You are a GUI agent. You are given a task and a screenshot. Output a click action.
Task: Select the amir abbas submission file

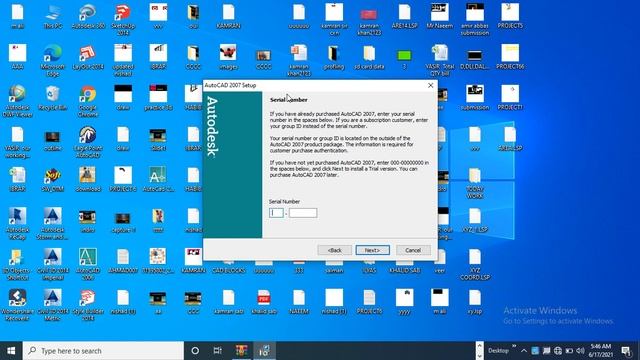pos(475,20)
